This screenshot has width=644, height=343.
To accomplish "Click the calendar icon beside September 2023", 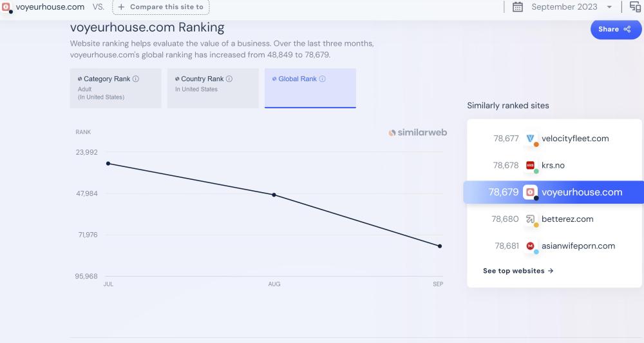I will [517, 7].
